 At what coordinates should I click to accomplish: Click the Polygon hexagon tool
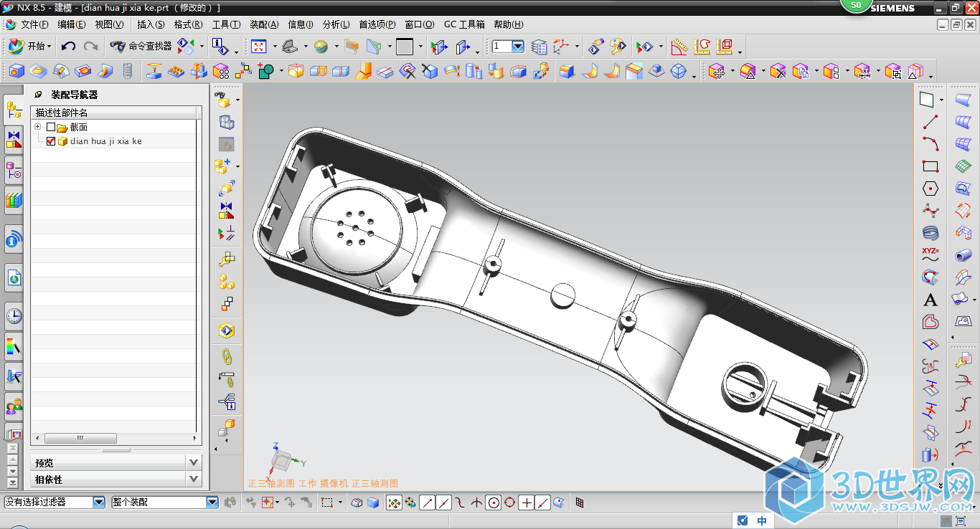(930, 189)
